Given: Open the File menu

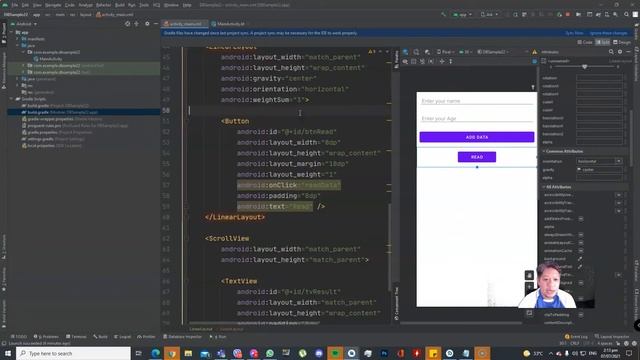Looking at the screenshot, I should [15, 5].
